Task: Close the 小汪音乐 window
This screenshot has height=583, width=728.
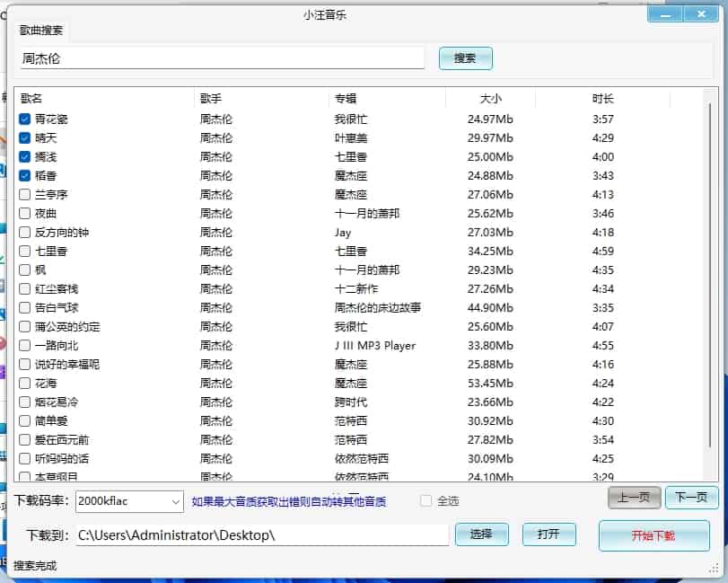Action: 701,14
